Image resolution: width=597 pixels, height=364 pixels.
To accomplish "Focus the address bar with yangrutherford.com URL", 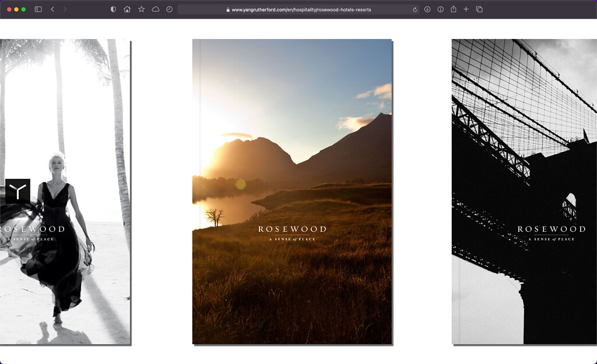I will pyautogui.click(x=298, y=10).
